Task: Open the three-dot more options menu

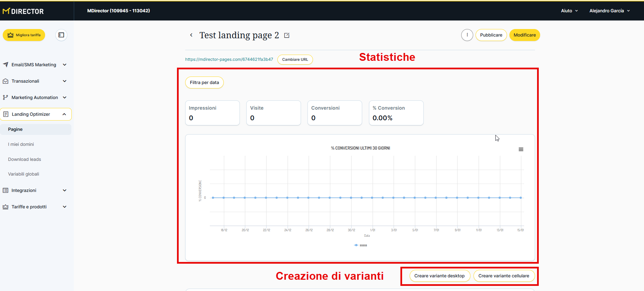Action: [467, 35]
